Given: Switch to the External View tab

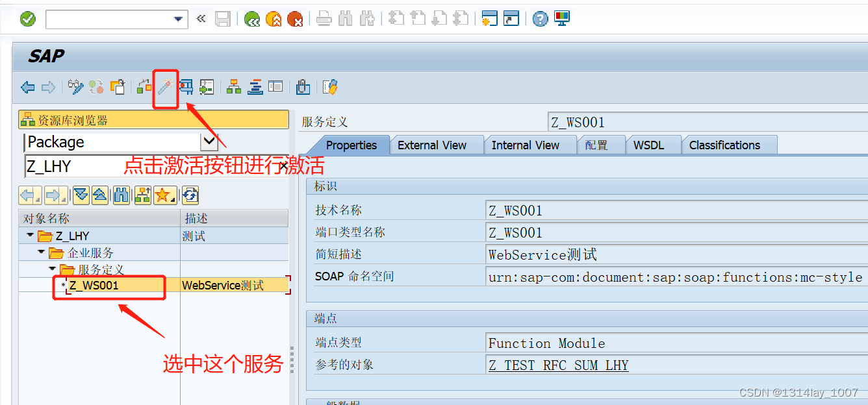Looking at the screenshot, I should coord(432,145).
